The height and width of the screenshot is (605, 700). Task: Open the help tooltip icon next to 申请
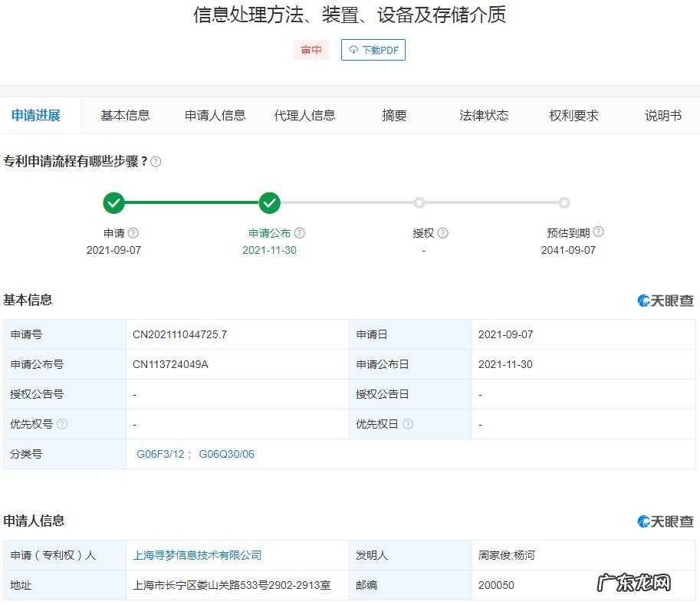click(134, 232)
